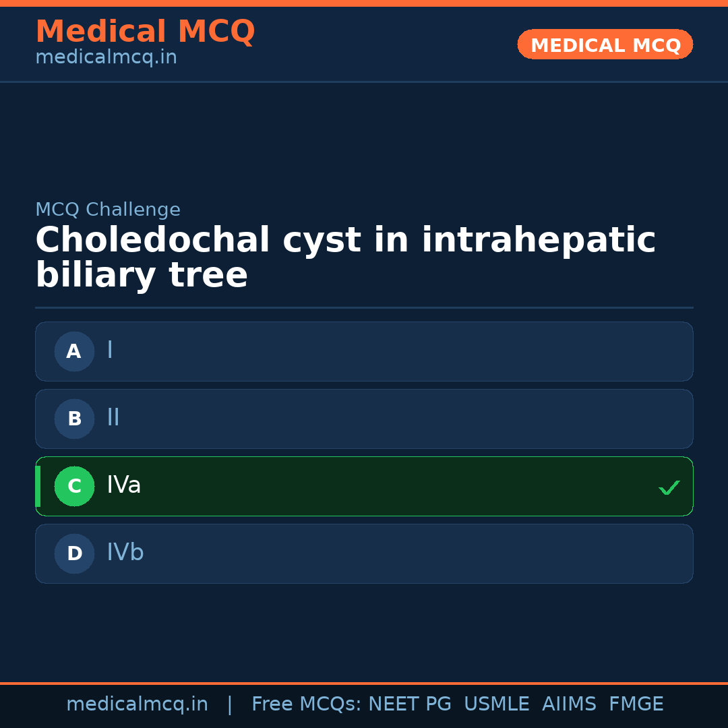Image resolution: width=728 pixels, height=728 pixels.
Task: Click the green circled C badge
Action: (x=74, y=486)
